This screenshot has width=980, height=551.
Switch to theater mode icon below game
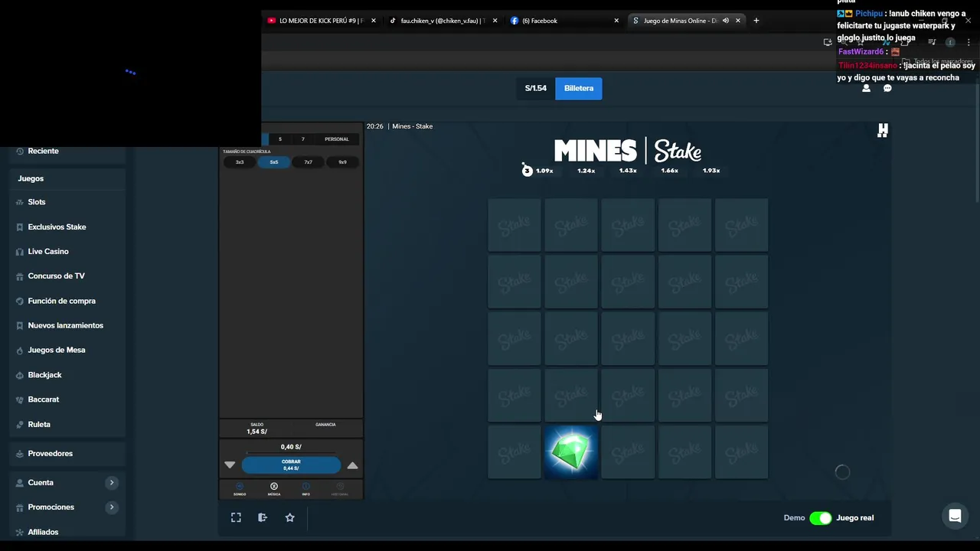(263, 518)
